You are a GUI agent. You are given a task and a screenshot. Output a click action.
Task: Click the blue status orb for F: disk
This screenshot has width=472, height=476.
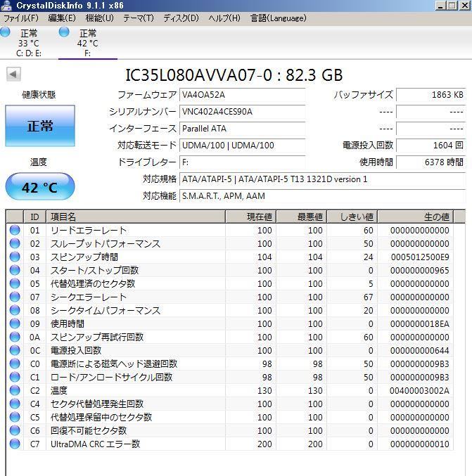coord(64,32)
